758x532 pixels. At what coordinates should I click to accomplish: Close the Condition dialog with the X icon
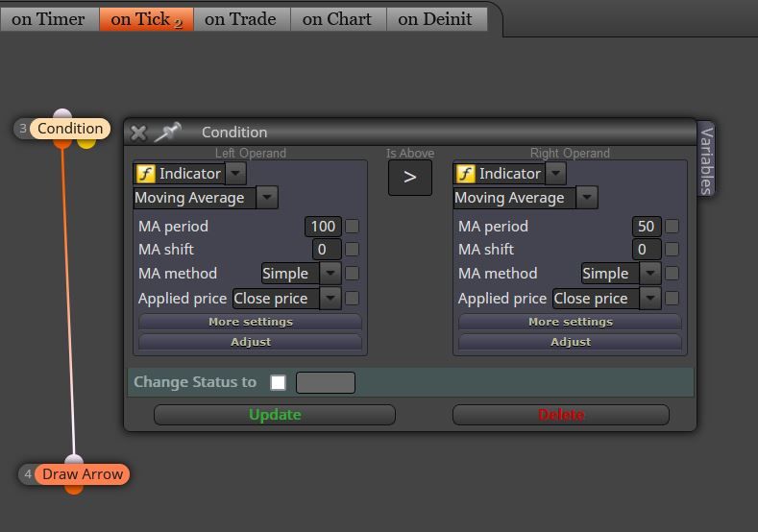[x=138, y=133]
